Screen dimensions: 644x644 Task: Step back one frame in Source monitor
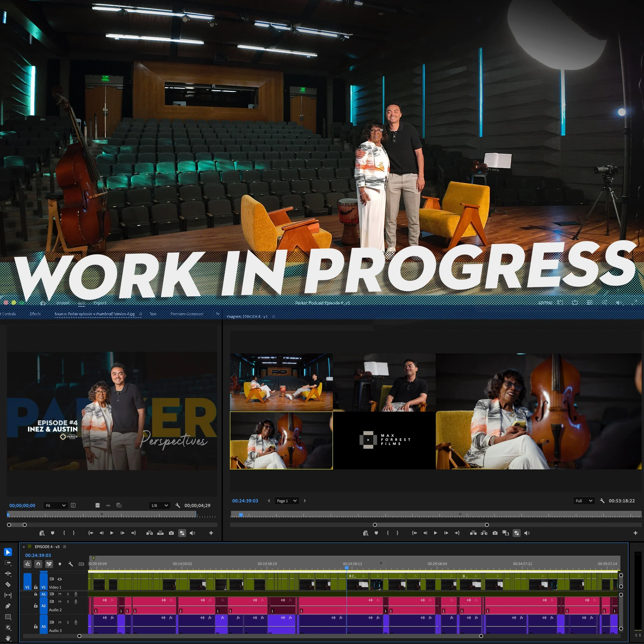(x=101, y=533)
